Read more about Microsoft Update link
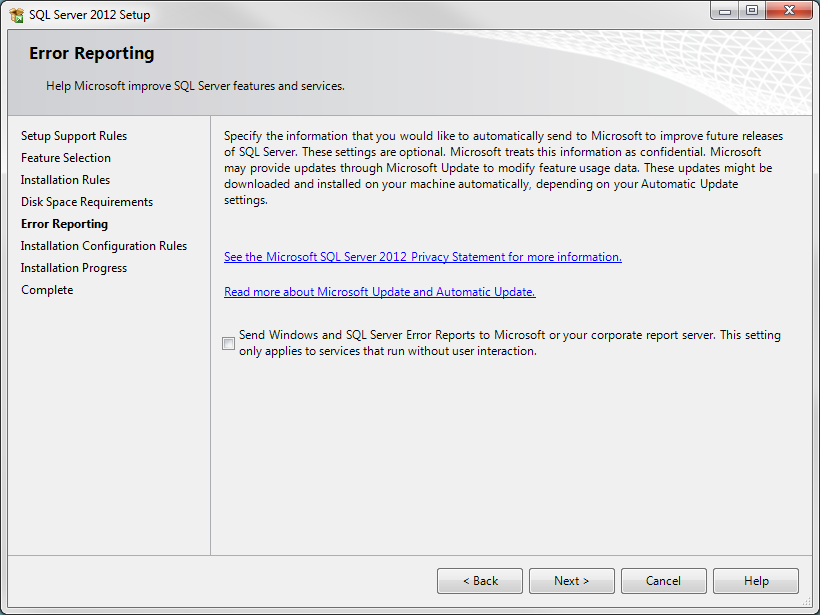Screen dimensions: 820x615 click(x=380, y=292)
